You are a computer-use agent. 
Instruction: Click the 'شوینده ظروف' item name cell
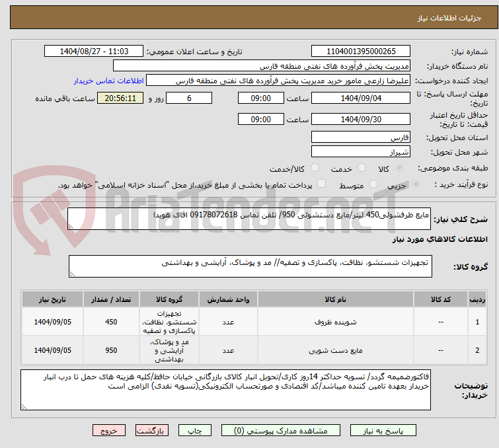pos(336,322)
